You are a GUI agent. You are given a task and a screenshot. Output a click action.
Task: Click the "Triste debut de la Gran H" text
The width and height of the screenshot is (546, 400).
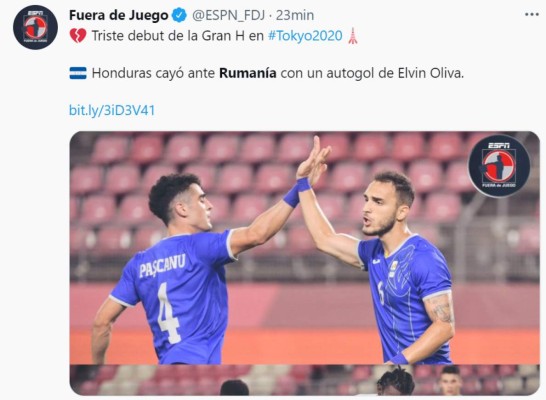click(x=168, y=36)
